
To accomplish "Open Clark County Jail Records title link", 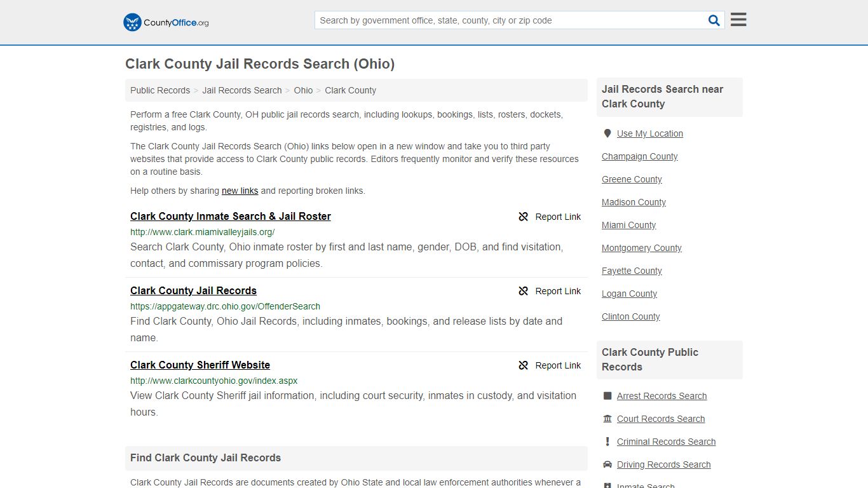I will pos(193,290).
